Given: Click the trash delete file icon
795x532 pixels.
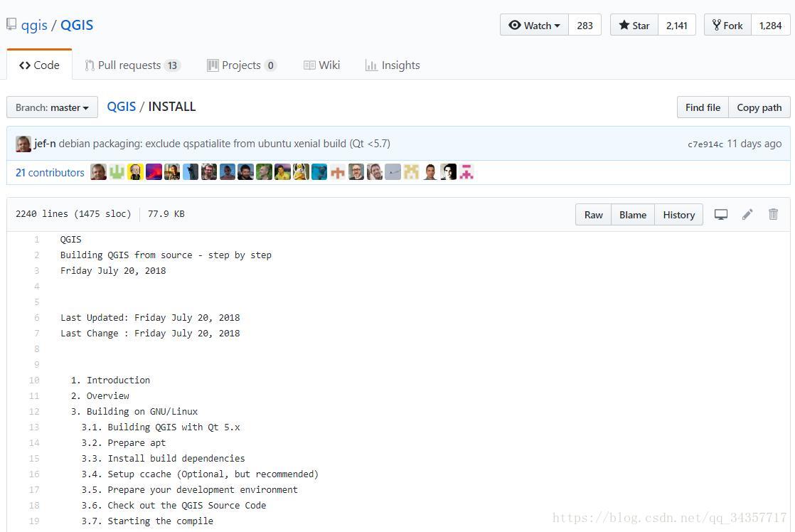Looking at the screenshot, I should point(773,215).
